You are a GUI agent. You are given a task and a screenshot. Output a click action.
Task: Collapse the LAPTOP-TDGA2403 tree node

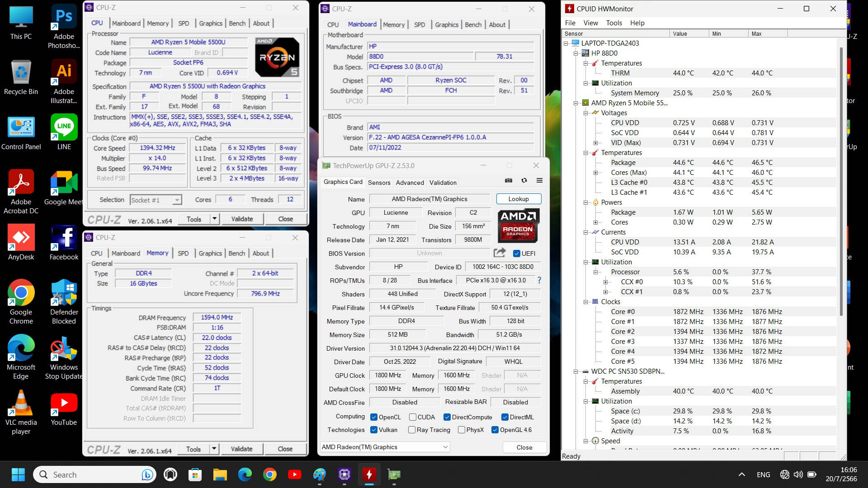pos(566,43)
